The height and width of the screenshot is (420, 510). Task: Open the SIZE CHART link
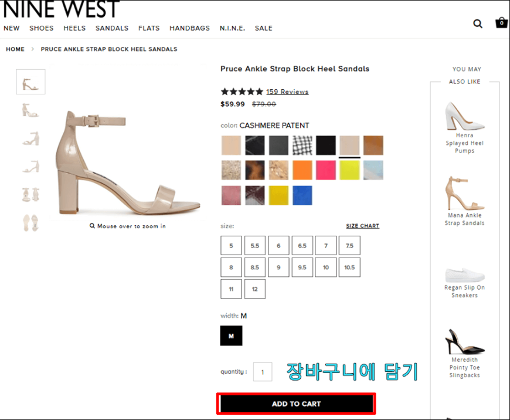point(363,226)
